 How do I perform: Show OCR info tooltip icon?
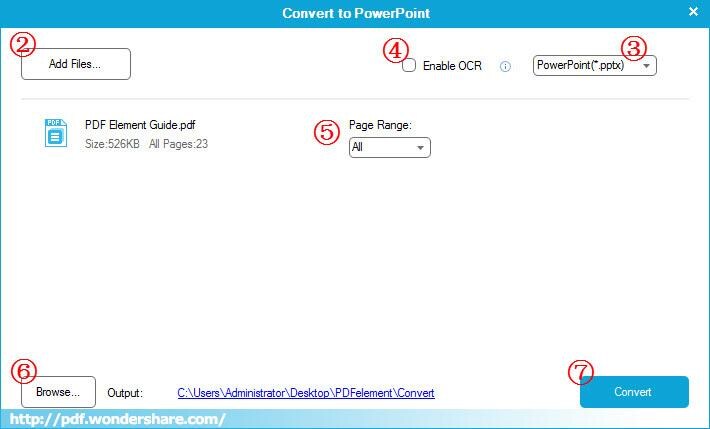[505, 67]
